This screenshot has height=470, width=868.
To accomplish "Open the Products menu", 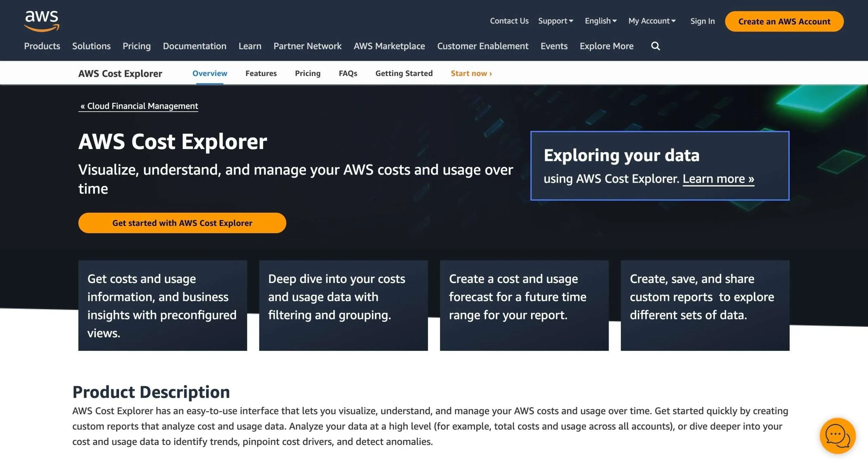I will coord(42,46).
